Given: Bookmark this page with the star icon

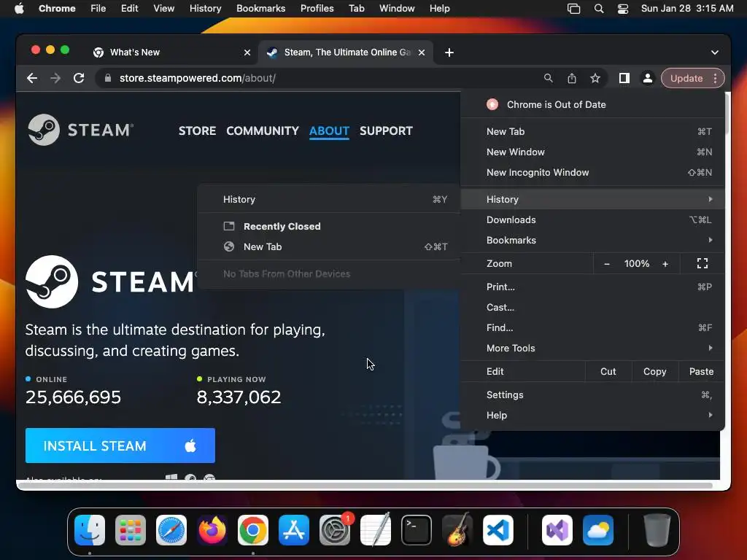Looking at the screenshot, I should [595, 78].
